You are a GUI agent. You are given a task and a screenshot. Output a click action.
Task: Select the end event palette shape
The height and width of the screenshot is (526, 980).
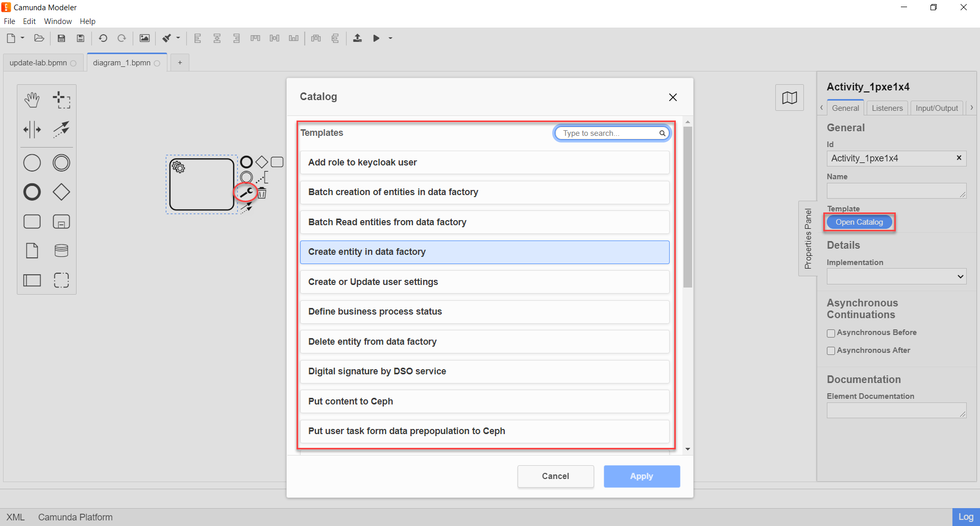32,192
